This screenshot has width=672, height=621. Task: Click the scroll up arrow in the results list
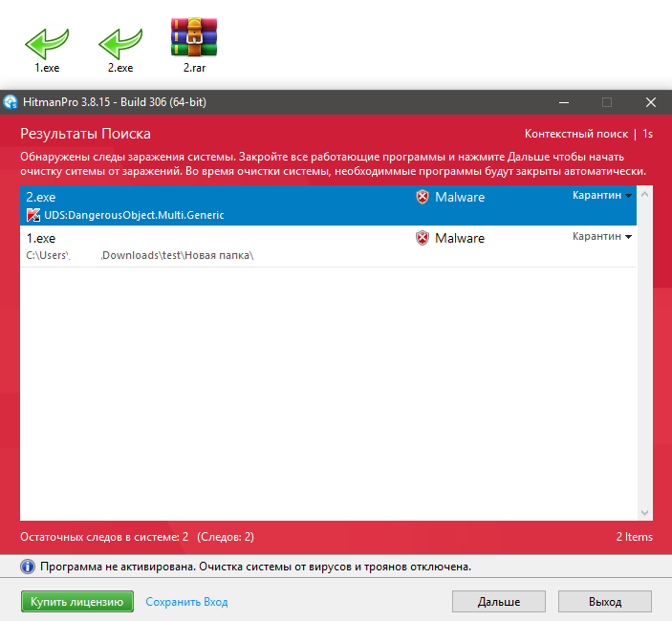[644, 195]
